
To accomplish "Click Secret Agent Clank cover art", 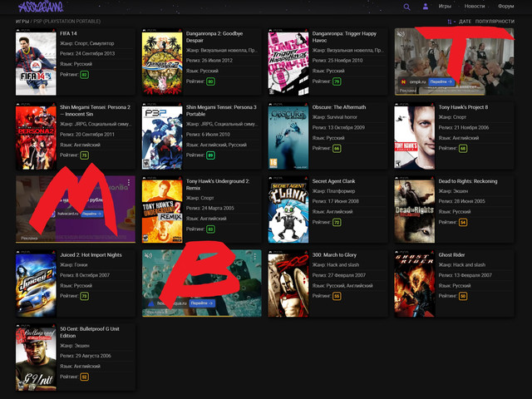I will [288, 209].
